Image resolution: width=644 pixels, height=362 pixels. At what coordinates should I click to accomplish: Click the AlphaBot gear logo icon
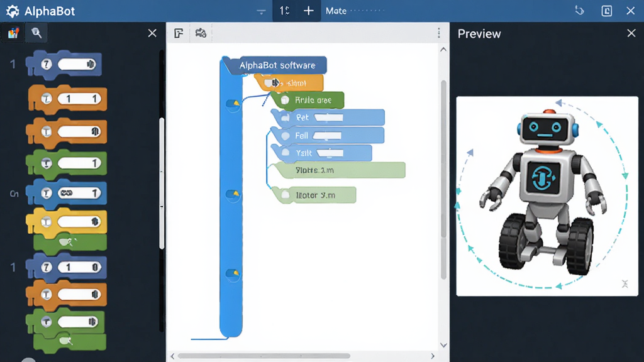click(x=13, y=11)
